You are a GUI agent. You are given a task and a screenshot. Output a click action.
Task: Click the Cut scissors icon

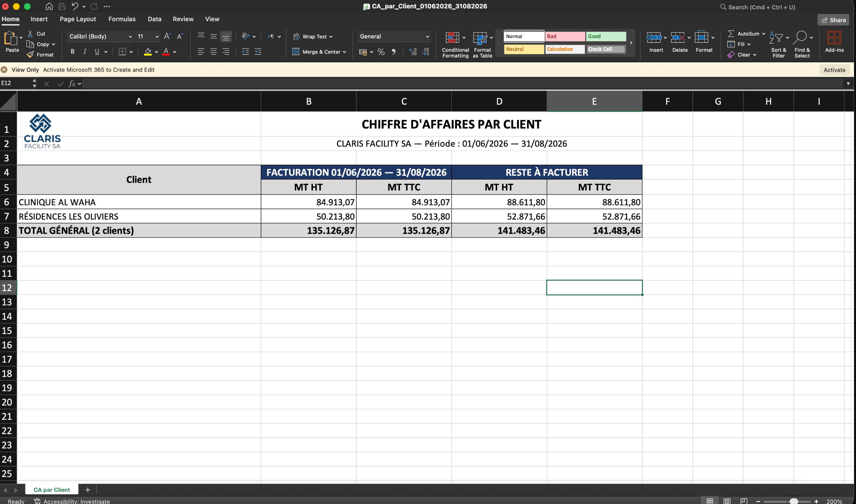[30, 34]
